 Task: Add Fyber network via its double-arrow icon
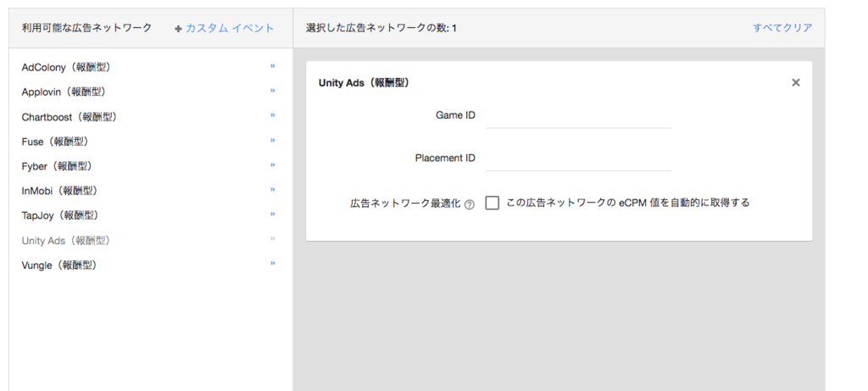[x=272, y=165]
